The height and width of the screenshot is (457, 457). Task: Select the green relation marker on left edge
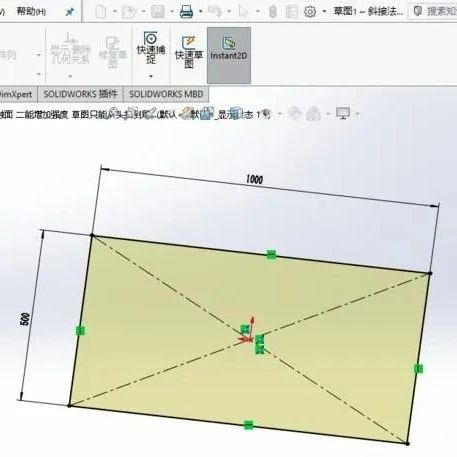tap(80, 331)
